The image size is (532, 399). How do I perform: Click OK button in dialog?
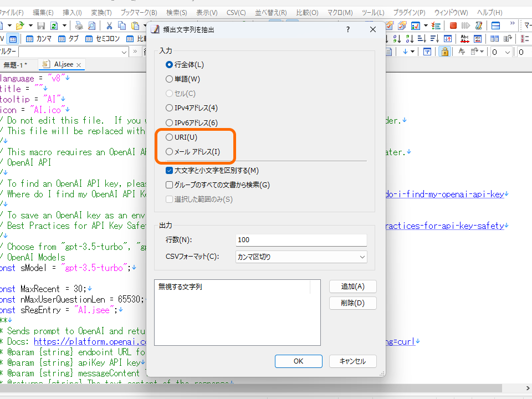click(x=299, y=361)
